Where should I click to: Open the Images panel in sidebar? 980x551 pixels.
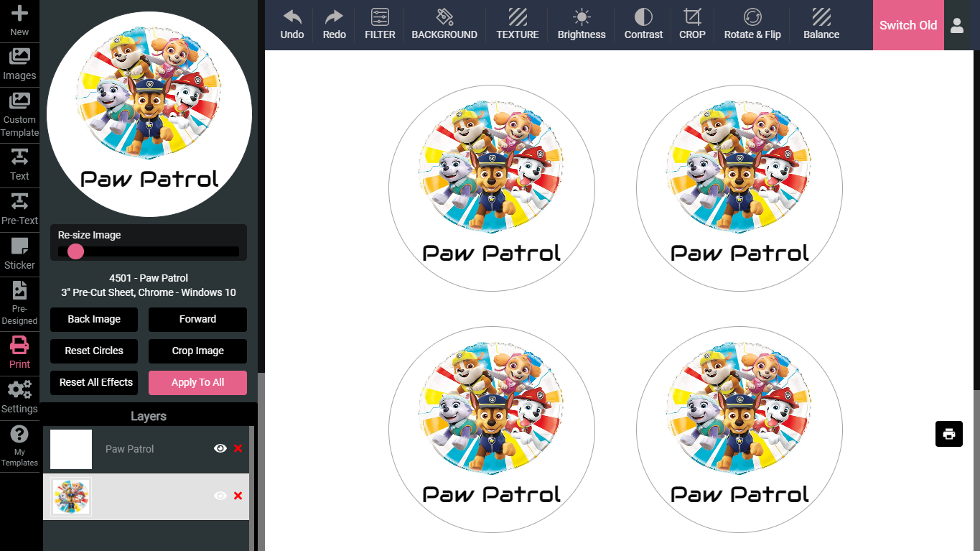(x=19, y=65)
